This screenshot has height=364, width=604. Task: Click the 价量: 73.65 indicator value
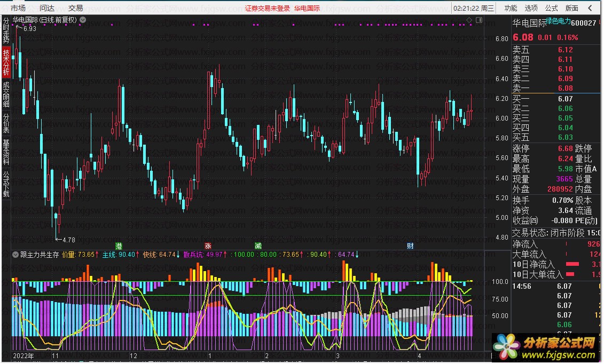click(80, 255)
